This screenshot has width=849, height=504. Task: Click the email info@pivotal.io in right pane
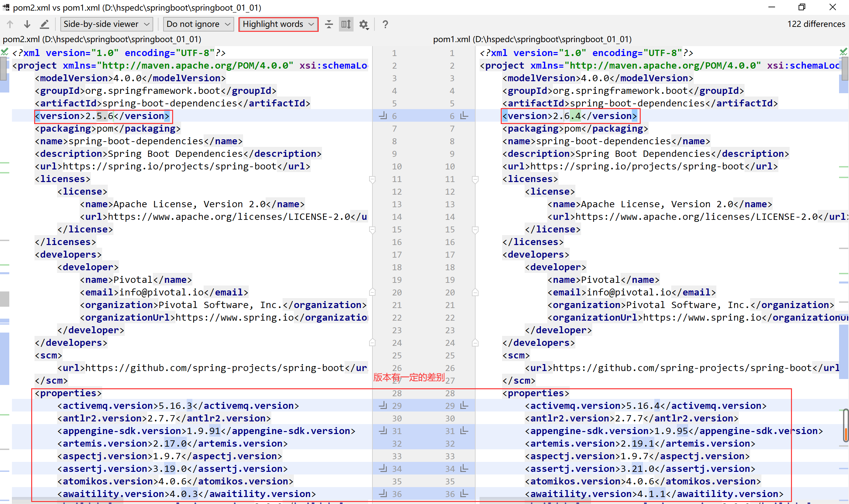[x=632, y=292]
